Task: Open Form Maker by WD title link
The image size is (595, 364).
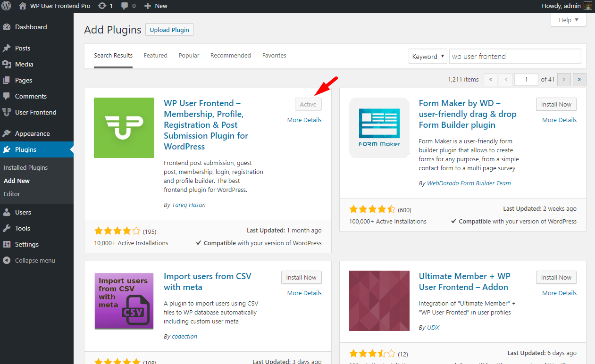Action: [468, 114]
